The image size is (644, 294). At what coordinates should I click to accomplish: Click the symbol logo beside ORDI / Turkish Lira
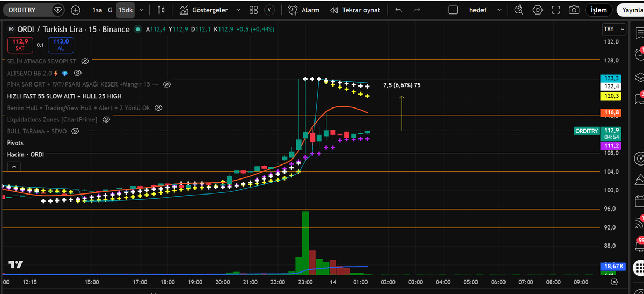point(11,30)
